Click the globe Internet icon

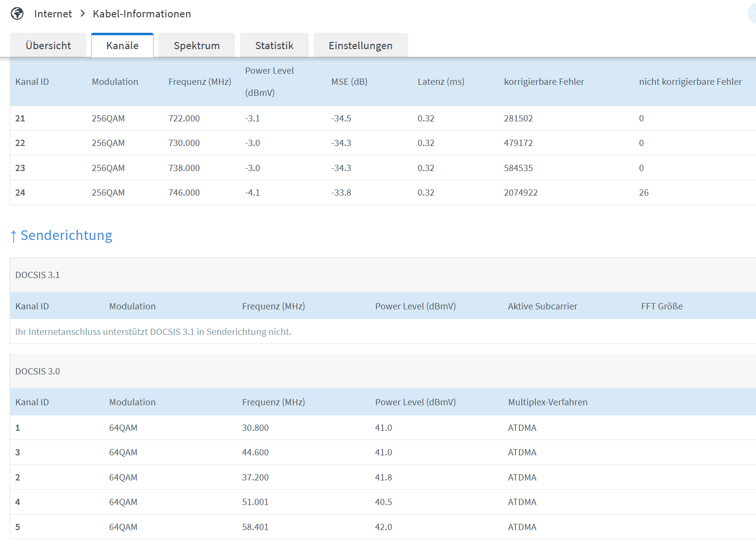click(x=17, y=13)
